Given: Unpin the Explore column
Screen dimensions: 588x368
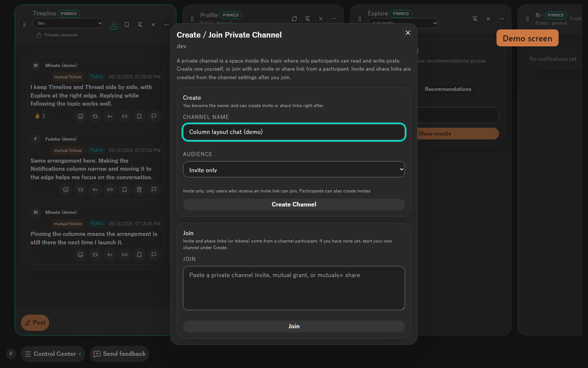Looking at the screenshot, I should click(475, 19).
